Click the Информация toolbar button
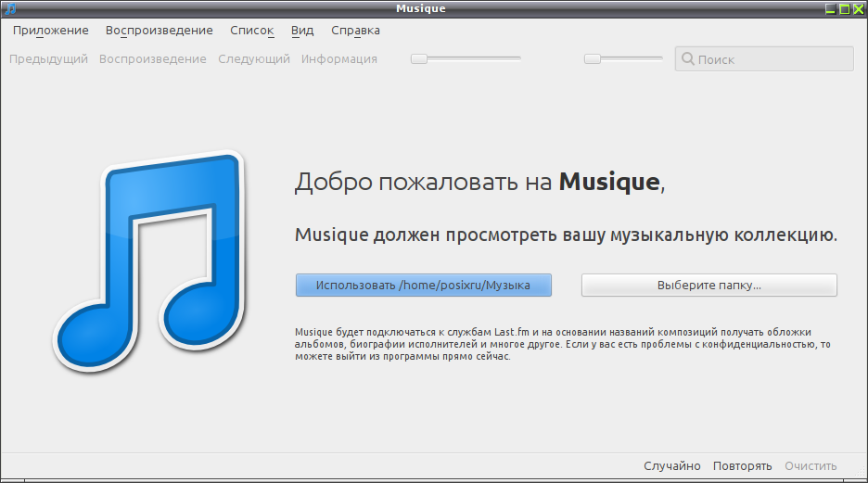Screen dimensions: 868x483 point(339,58)
